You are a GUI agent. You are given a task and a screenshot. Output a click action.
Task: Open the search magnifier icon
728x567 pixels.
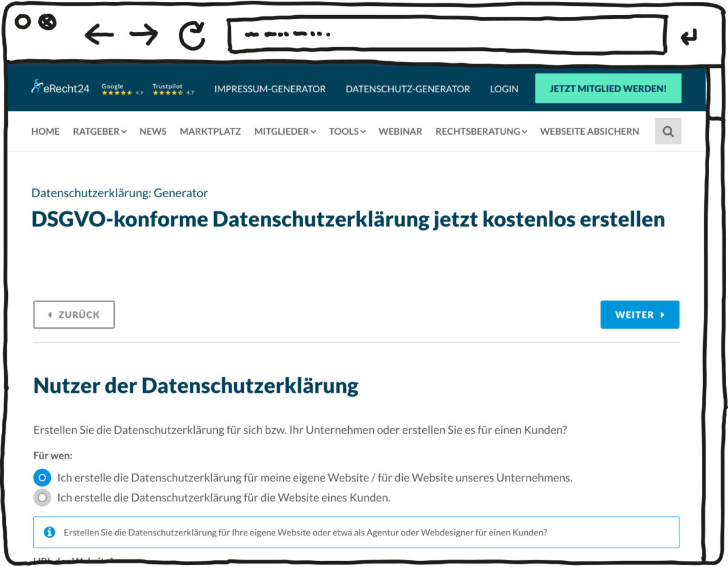[x=668, y=132]
